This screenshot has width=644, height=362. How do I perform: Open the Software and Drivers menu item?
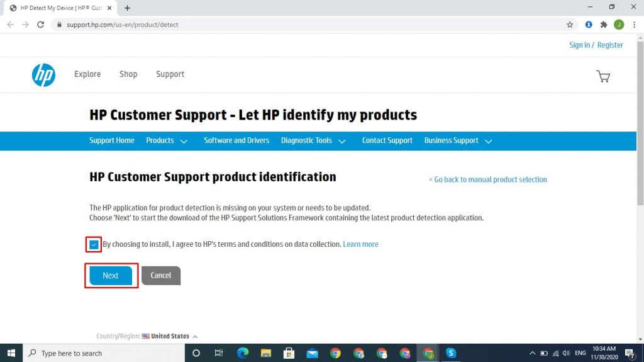236,140
